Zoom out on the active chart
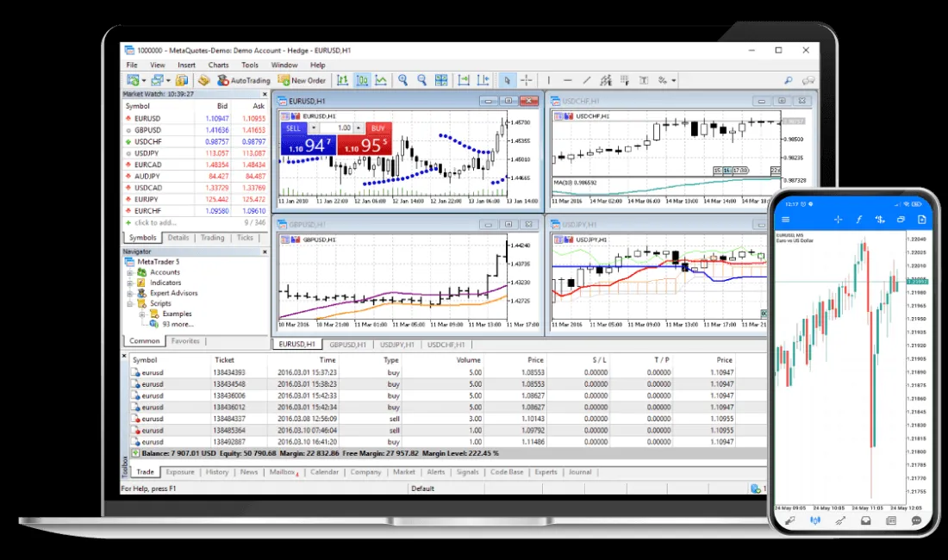This screenshot has height=560, width=948. point(422,80)
